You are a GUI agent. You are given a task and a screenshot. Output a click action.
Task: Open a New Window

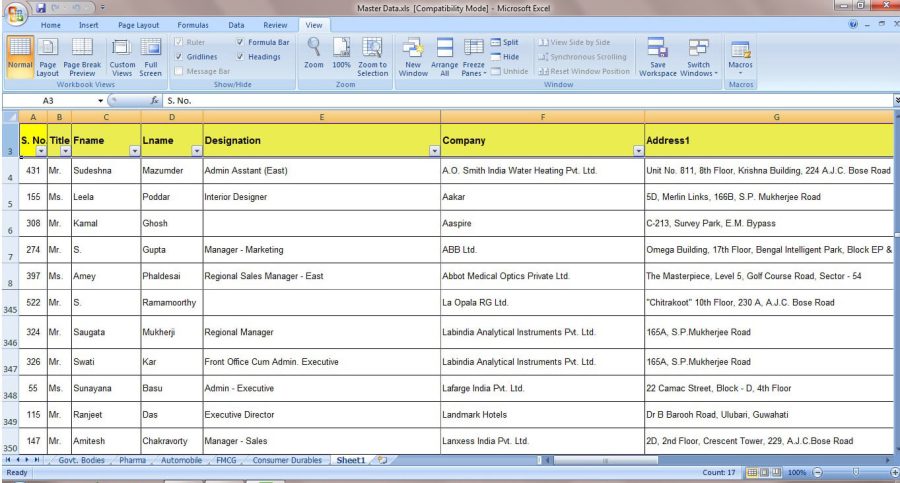[x=413, y=57]
